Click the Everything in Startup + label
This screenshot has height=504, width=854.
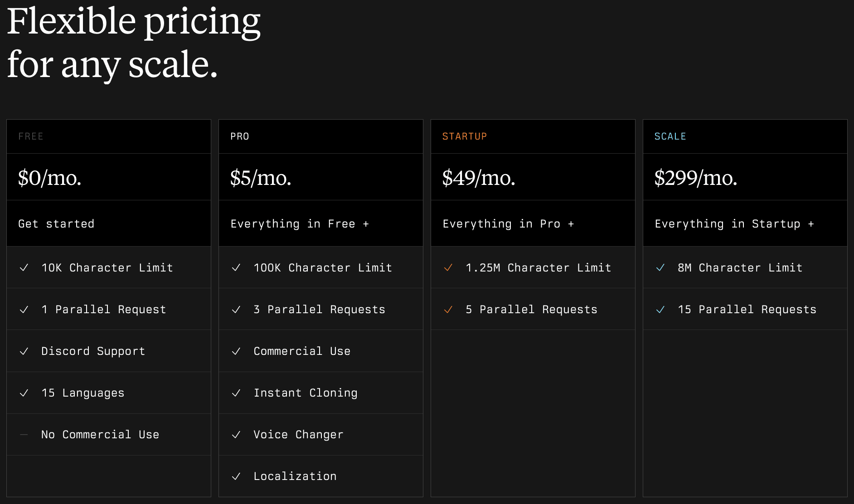(x=734, y=224)
